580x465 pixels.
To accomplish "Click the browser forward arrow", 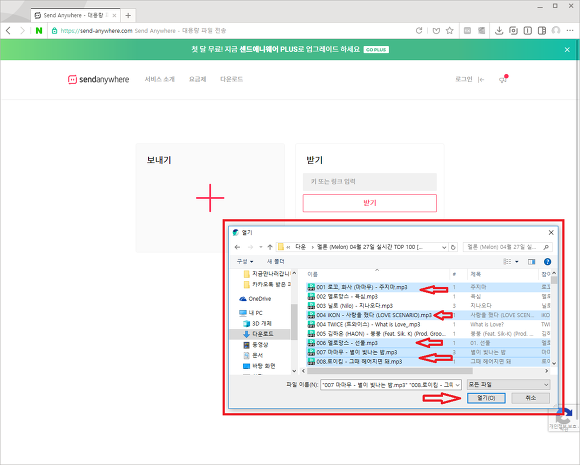I will [22, 31].
